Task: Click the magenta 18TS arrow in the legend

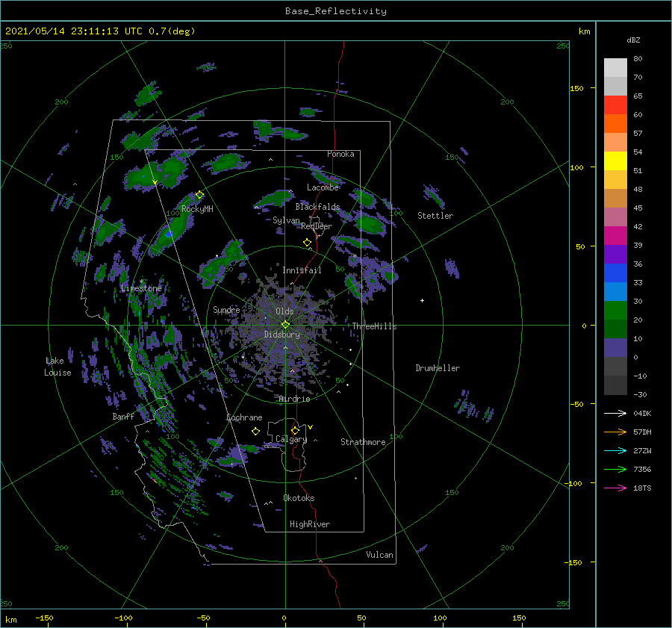Action: (x=615, y=488)
